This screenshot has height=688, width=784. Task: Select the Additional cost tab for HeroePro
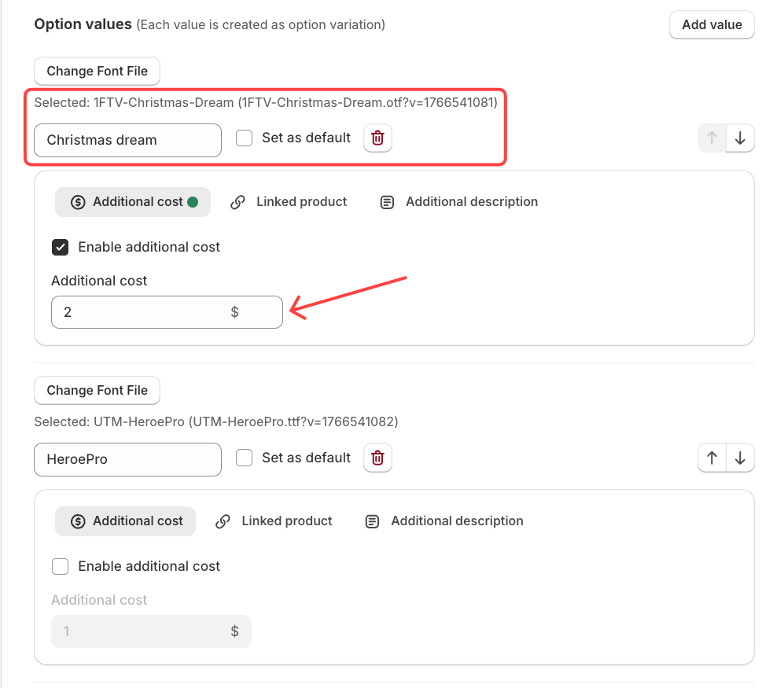[125, 521]
